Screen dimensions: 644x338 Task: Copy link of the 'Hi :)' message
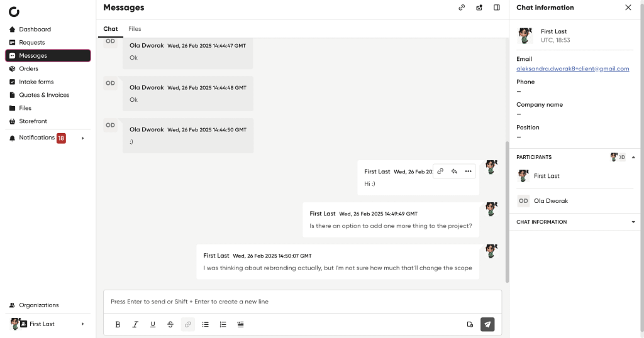coord(440,172)
